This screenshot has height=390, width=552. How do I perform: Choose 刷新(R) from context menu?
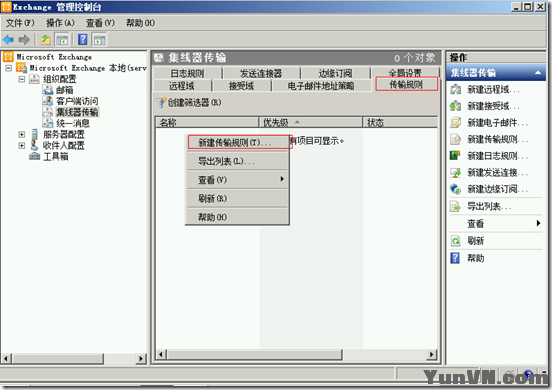237,199
